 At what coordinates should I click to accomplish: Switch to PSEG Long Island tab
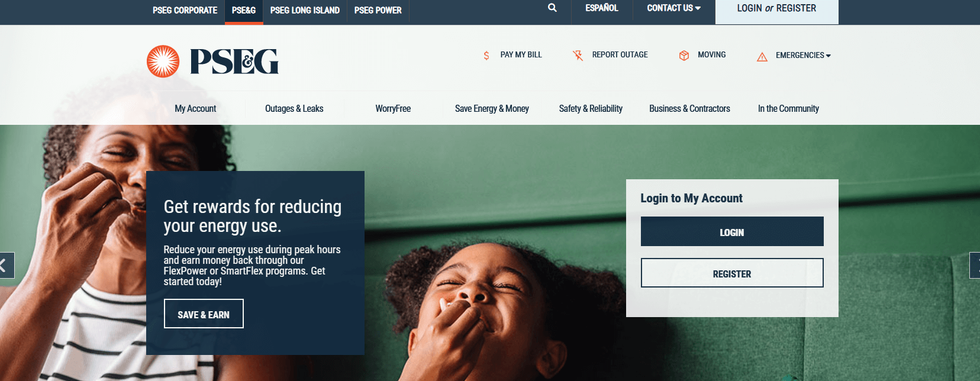click(x=305, y=10)
